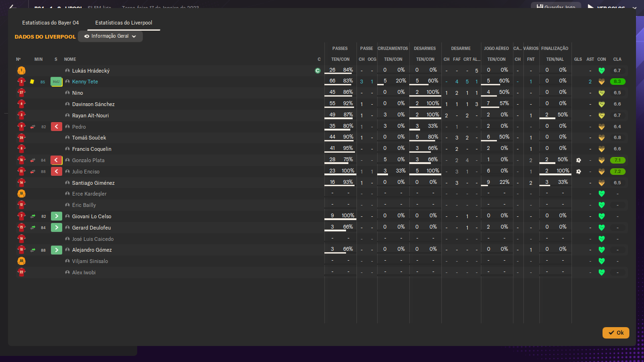Click Gerard Deulofeu's green substituted-on arrow button
Image resolution: width=644 pixels, height=362 pixels.
click(x=57, y=228)
